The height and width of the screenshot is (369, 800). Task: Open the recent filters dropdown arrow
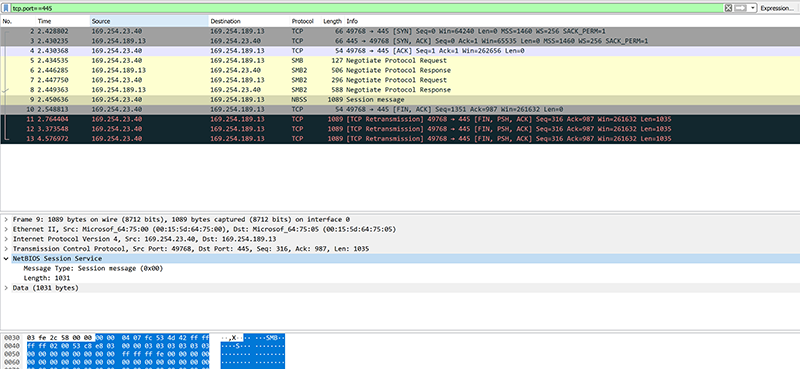click(x=753, y=8)
